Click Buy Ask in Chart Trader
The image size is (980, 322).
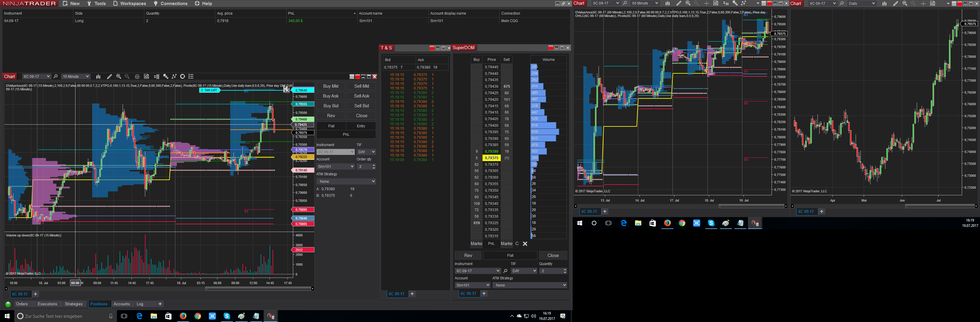331,96
